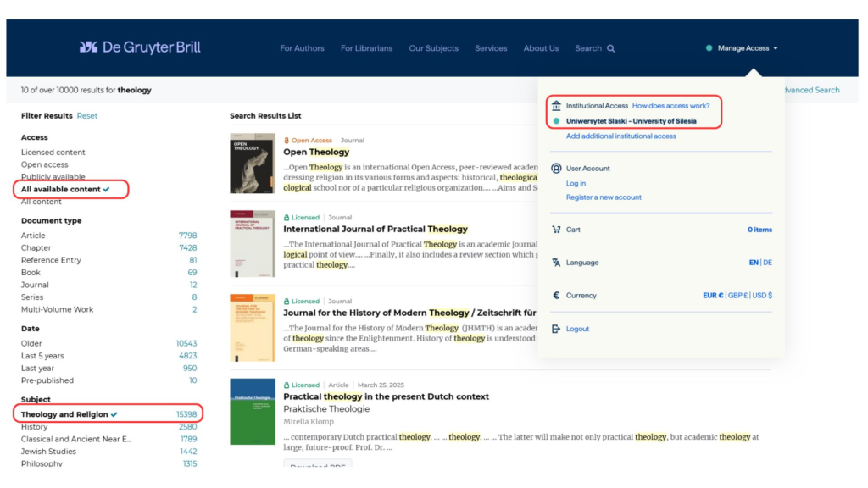Open International Journal of Practical Theology cover

[253, 243]
